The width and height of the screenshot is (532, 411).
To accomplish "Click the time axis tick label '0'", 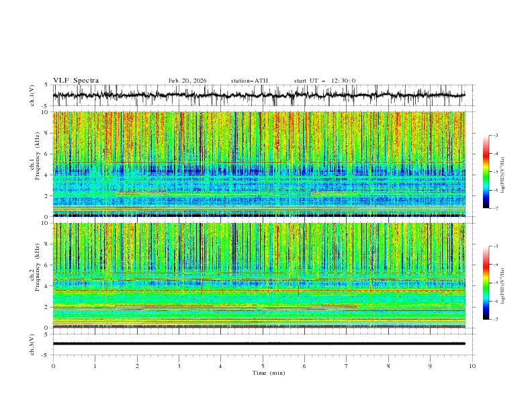I will click(x=53, y=366).
